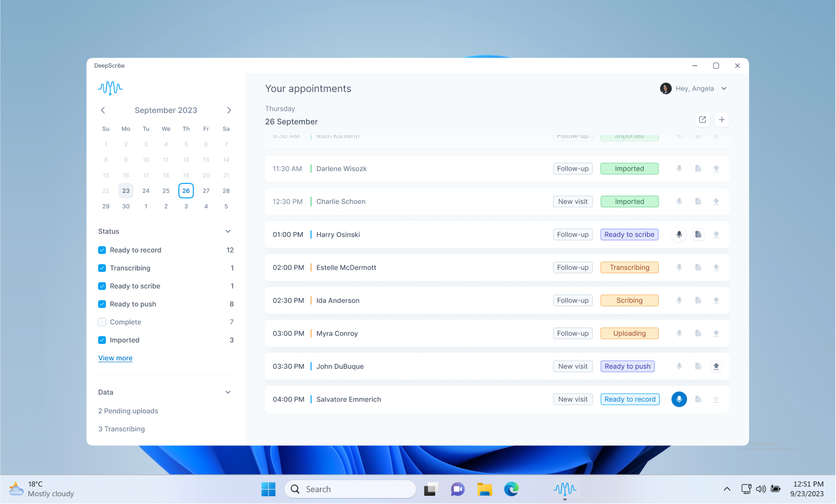Viewport: 836px width, 504px height.
Task: Click in the taskbar Search field
Action: tap(350, 489)
